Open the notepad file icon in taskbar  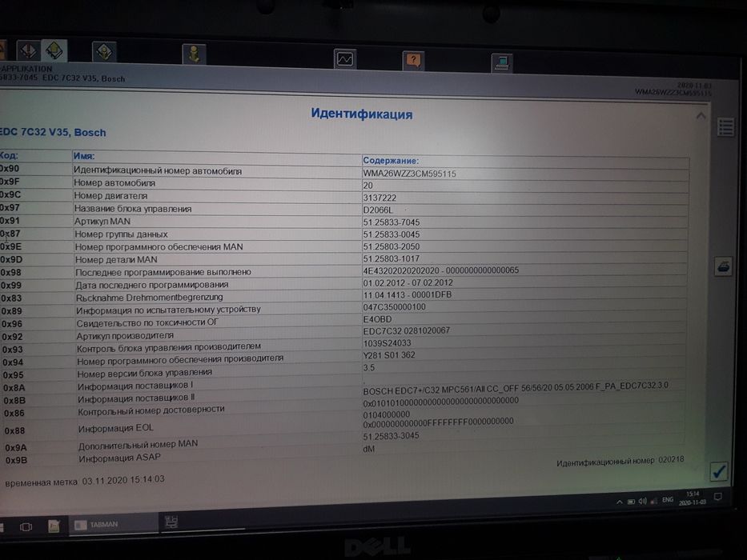click(54, 526)
